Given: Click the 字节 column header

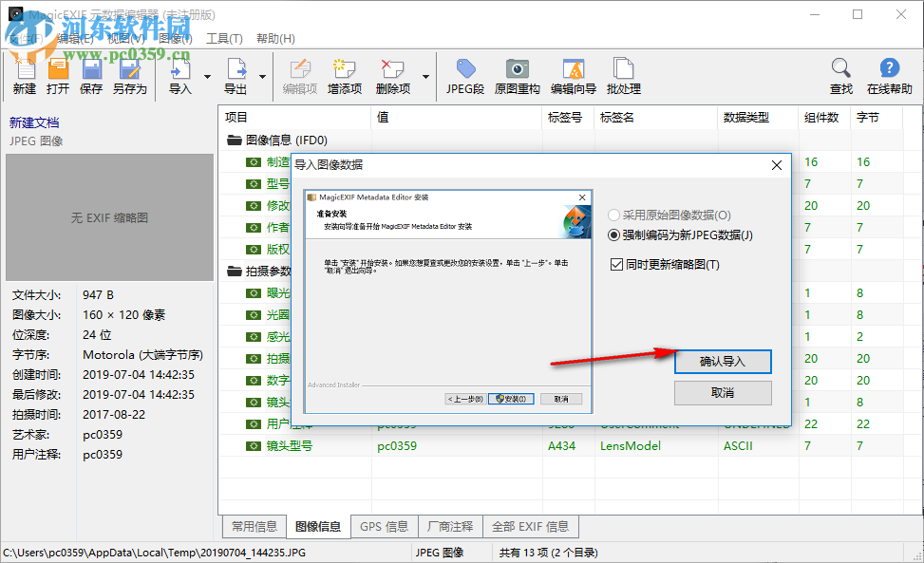Looking at the screenshot, I should point(877,117).
